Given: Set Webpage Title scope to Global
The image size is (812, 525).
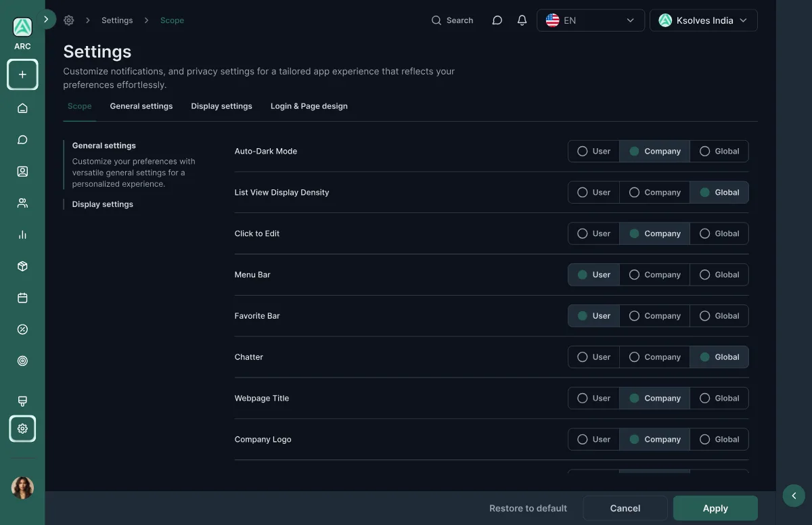Looking at the screenshot, I should [x=719, y=398].
